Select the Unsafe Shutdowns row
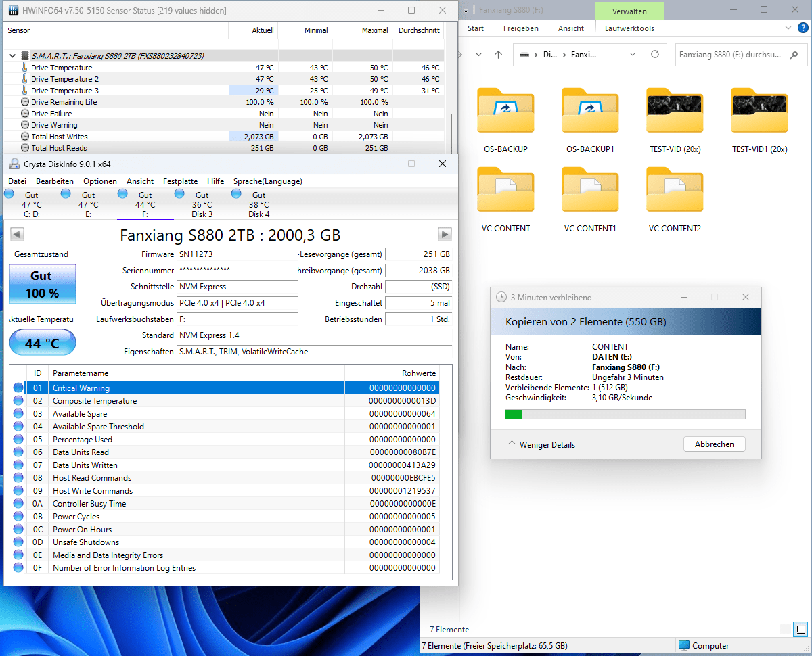The width and height of the screenshot is (812, 656). [225, 542]
